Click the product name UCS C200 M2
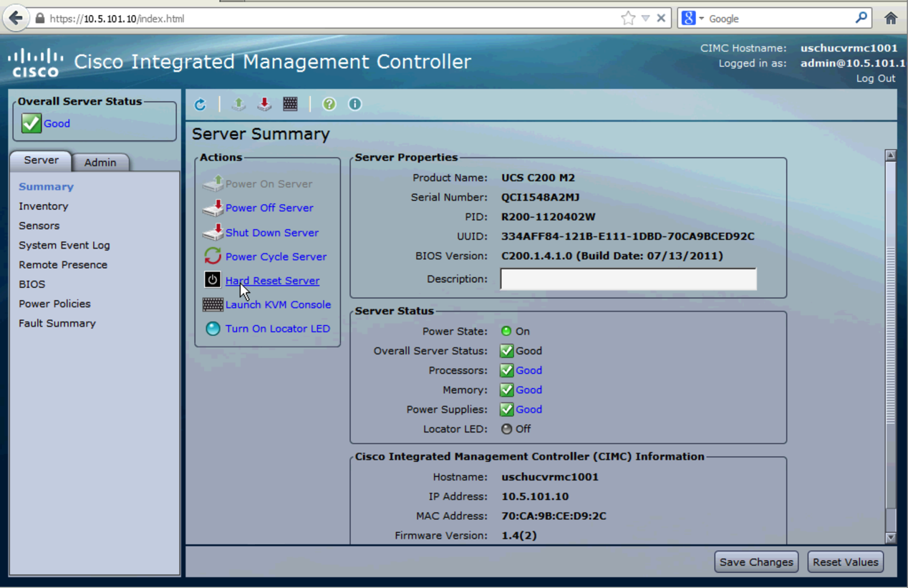This screenshot has width=908, height=588. click(538, 178)
